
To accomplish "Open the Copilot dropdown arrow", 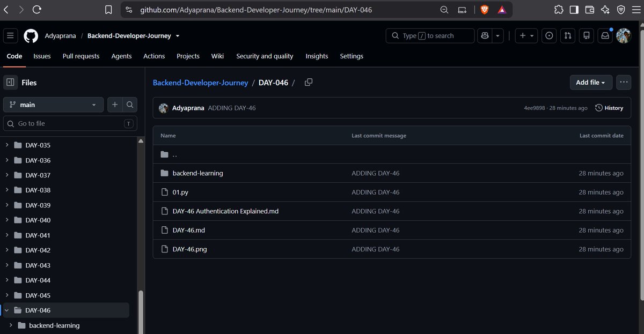I will click(498, 36).
